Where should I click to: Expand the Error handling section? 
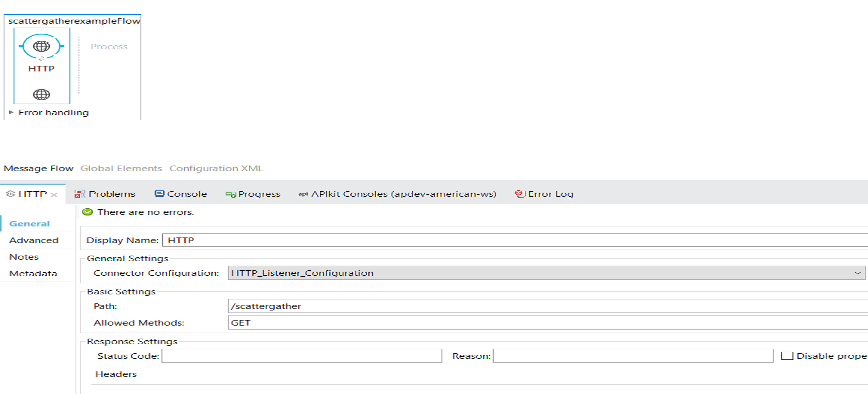pyautogui.click(x=11, y=112)
